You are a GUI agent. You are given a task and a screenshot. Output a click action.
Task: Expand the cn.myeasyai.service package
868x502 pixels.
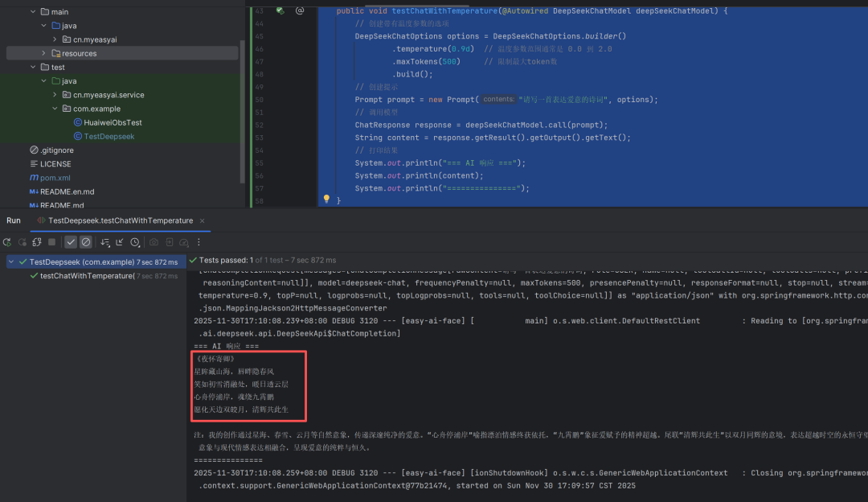(55, 95)
